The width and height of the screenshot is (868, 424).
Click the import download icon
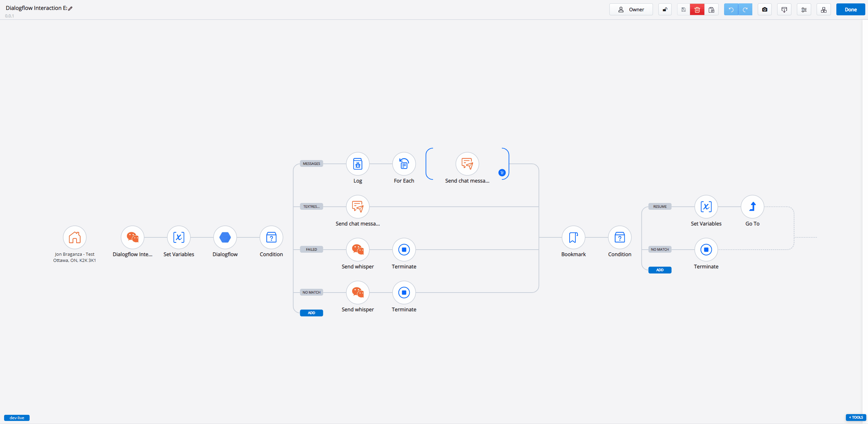(x=784, y=10)
